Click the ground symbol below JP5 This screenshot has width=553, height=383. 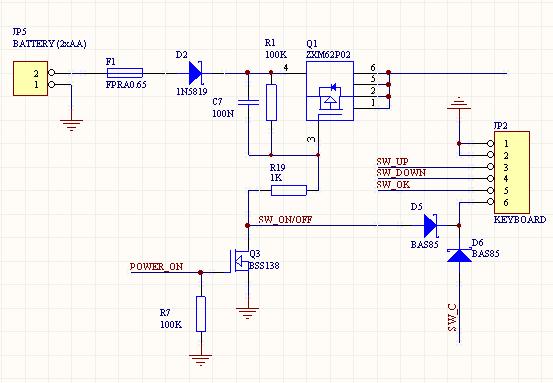71,125
